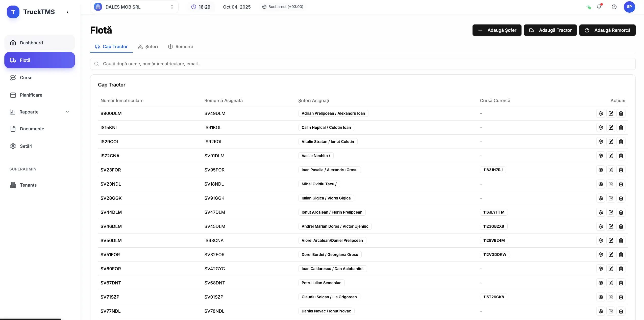The height and width of the screenshot is (320, 644).
Task: Open the Tenants section under Superadmin
Action: tap(28, 185)
